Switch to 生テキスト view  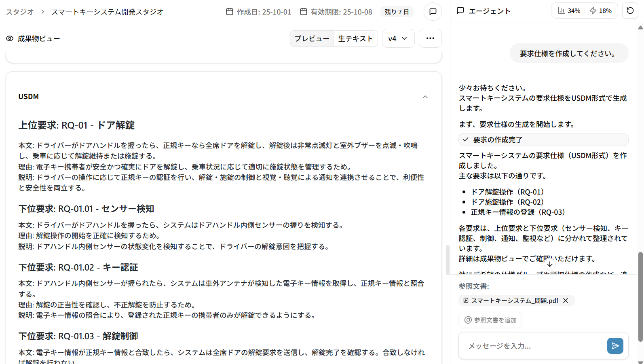tap(356, 38)
